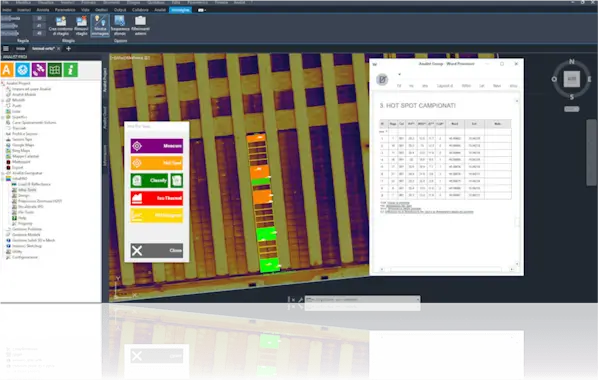598x380 pixels.
Task: Select the blue globe panel icon
Action: click(23, 70)
